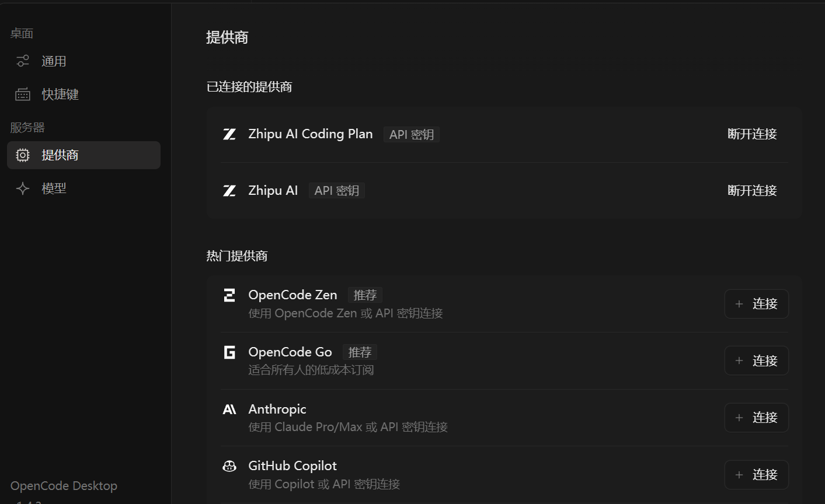Click the Anthropic logo icon
Image resolution: width=825 pixels, height=504 pixels.
tap(229, 409)
